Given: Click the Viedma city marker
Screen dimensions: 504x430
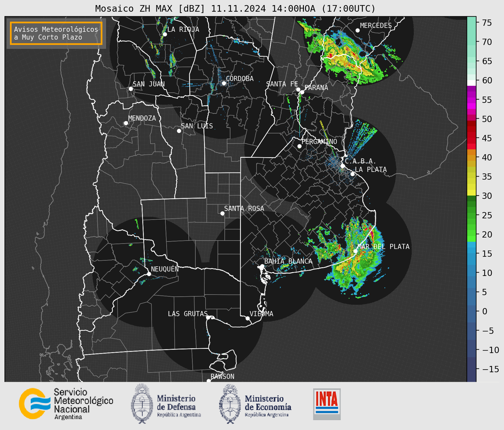Looking at the screenshot, I should point(247,318).
